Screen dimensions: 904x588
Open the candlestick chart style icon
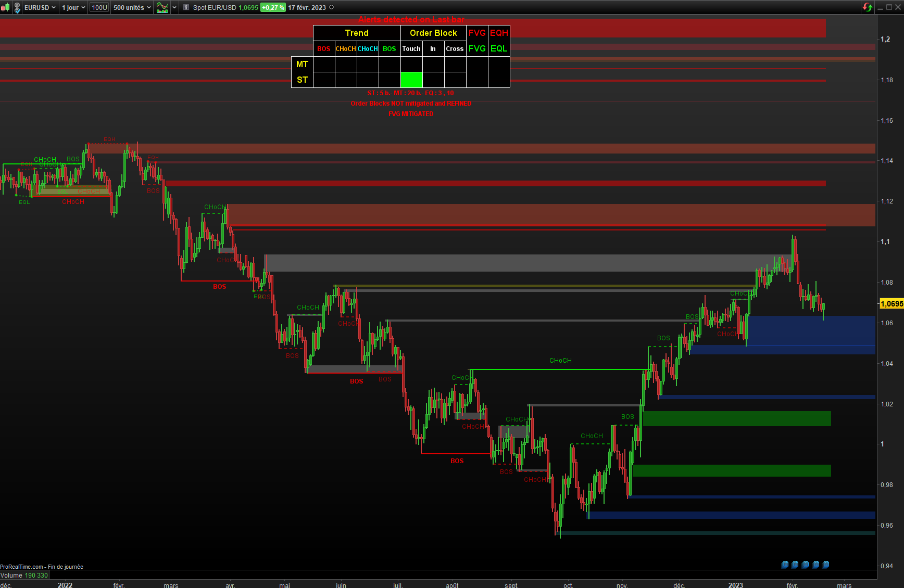(x=5, y=7)
